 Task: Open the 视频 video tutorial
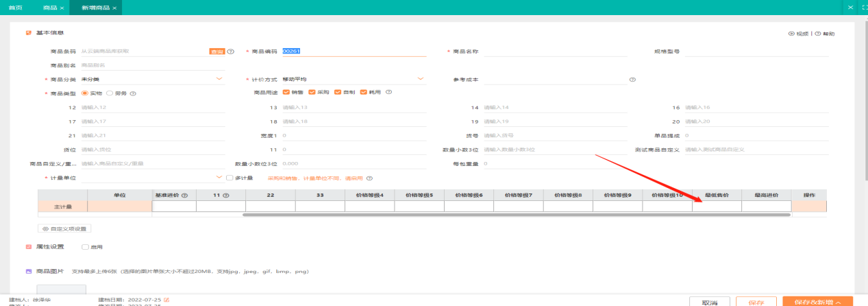pos(799,34)
